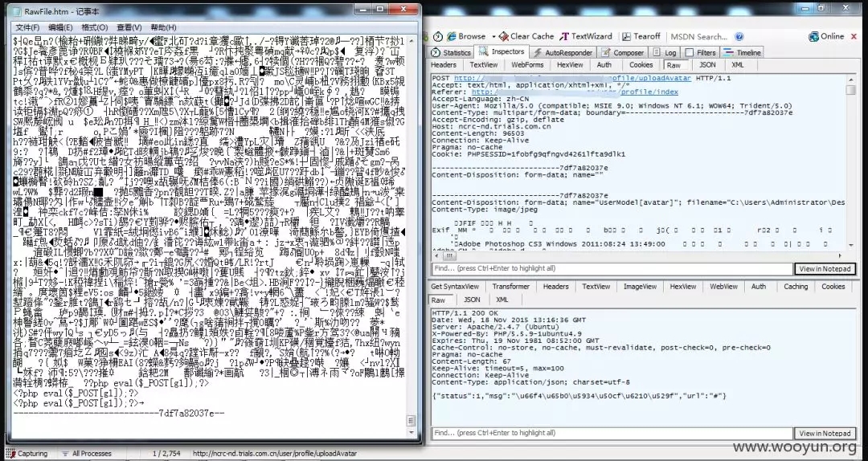Expand the Browse dropdown arrow
The height and width of the screenshot is (461, 868).
coord(492,36)
